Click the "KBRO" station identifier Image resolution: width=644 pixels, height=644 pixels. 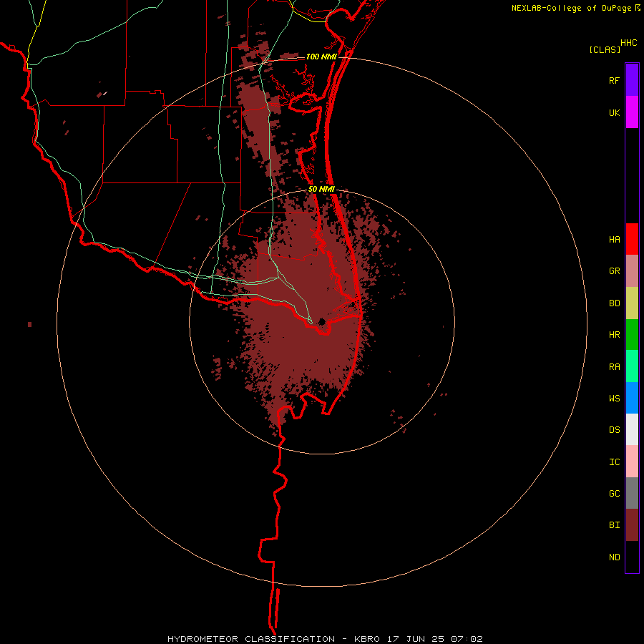point(367,639)
